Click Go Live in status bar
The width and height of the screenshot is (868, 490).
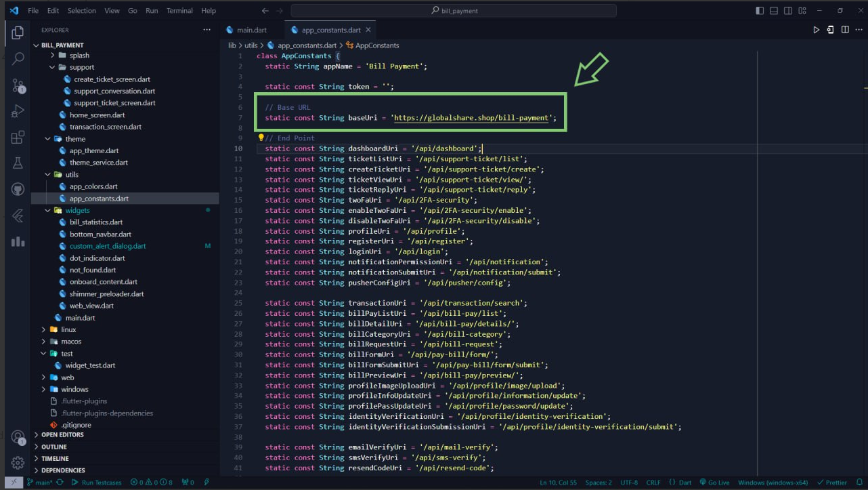[x=714, y=483]
